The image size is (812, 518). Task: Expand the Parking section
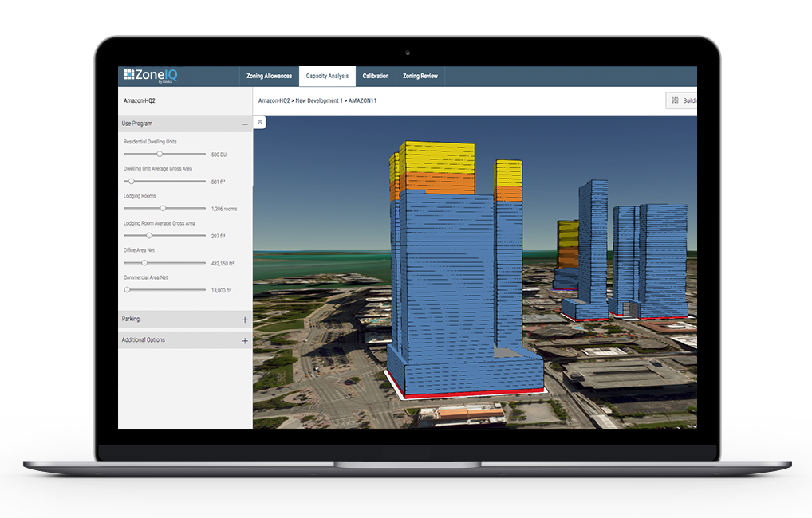point(244,318)
